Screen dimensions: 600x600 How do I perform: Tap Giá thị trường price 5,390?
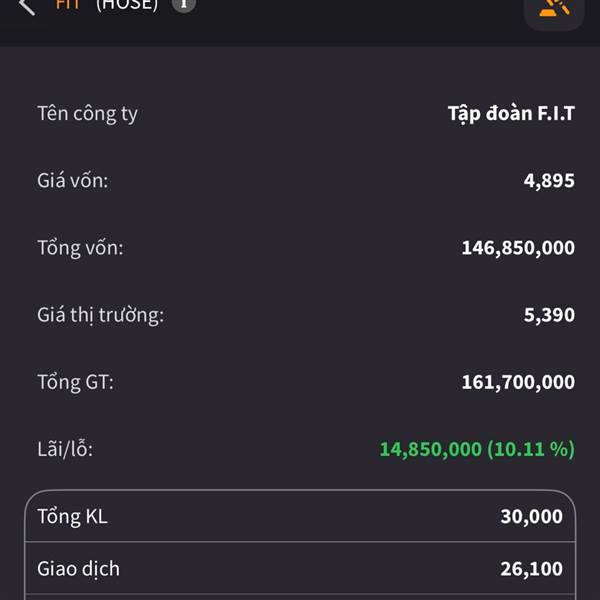click(549, 315)
